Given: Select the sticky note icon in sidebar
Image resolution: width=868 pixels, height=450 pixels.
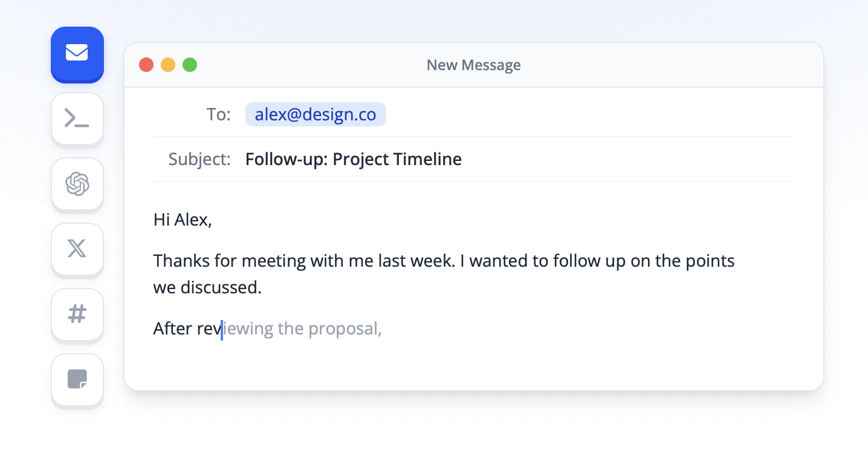Looking at the screenshot, I should (77, 380).
